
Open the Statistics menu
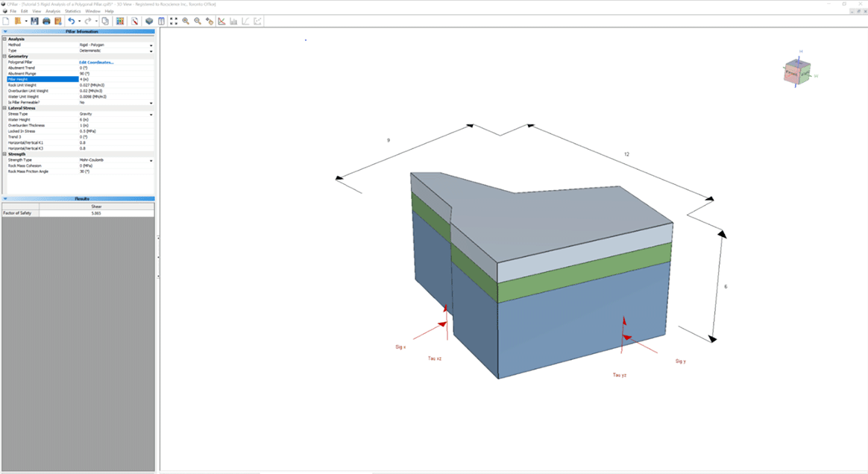click(x=72, y=11)
